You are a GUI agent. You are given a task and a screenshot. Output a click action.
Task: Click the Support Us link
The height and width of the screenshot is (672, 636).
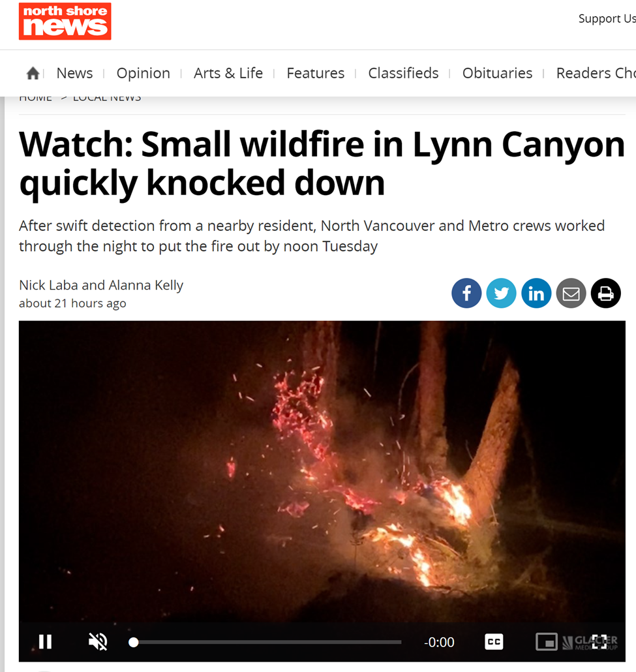[607, 18]
